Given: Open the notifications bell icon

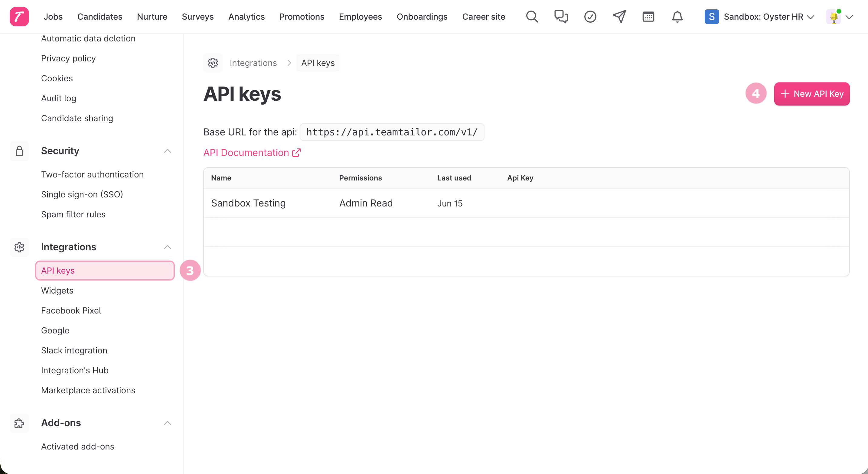Looking at the screenshot, I should coord(677,17).
